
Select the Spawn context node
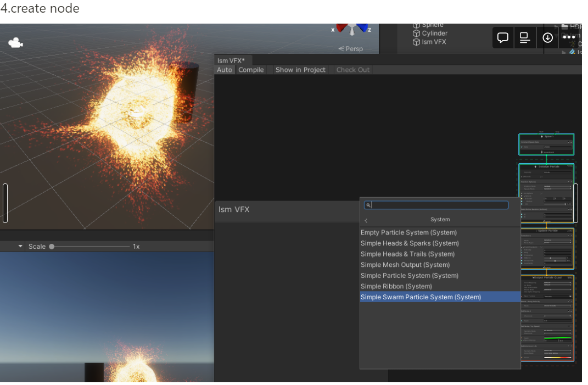[546, 144]
